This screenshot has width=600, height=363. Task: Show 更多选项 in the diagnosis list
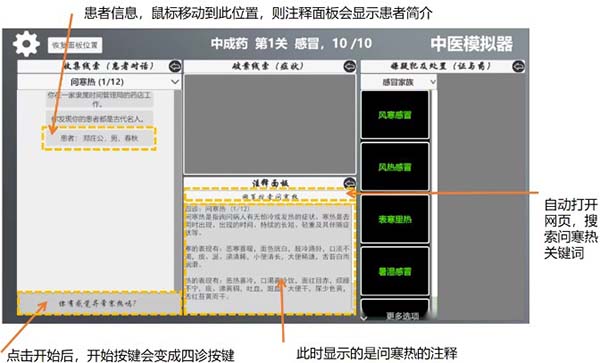click(403, 316)
